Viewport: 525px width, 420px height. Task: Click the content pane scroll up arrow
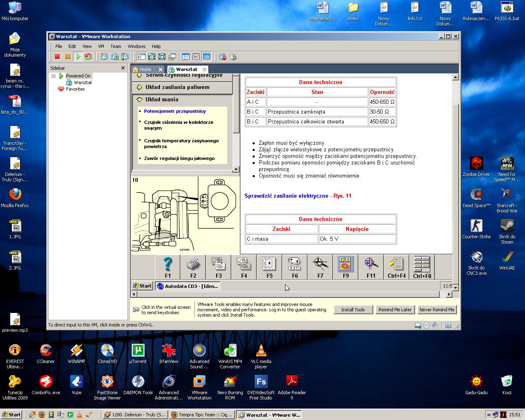click(455, 77)
